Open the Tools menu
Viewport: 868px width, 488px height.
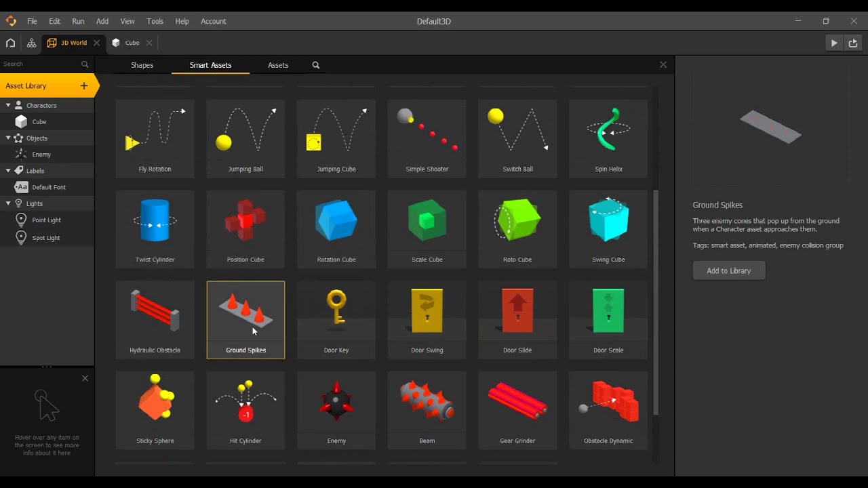(x=155, y=21)
